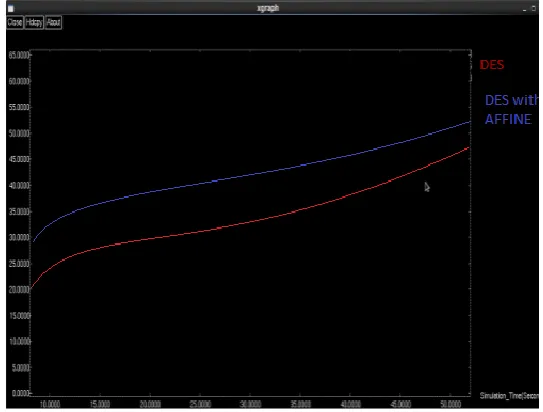543x412 pixels.
Task: Minimize the xgraph window
Action: [525, 9]
